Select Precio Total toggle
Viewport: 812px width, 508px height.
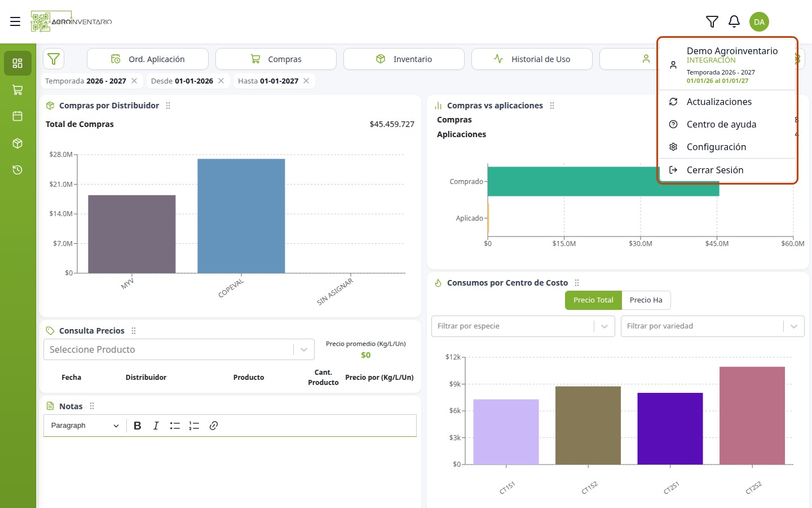click(593, 300)
